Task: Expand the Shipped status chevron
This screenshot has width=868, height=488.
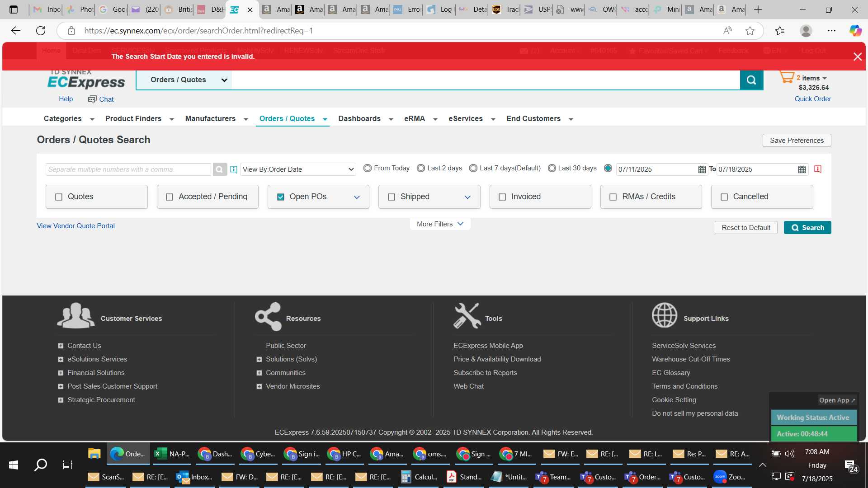Action: (x=467, y=197)
